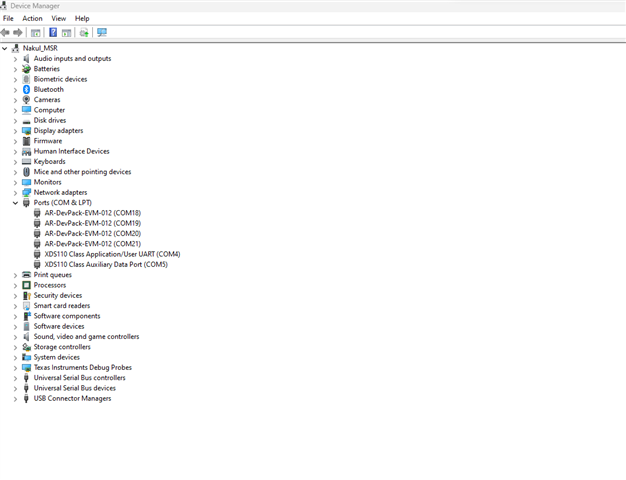Click the Storage controllers icon
Screen dimensions: 626x480
(x=26, y=347)
